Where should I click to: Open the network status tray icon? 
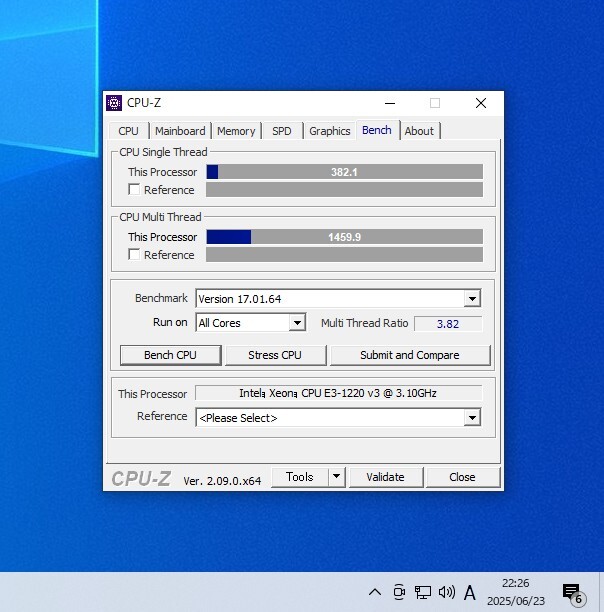tap(423, 592)
